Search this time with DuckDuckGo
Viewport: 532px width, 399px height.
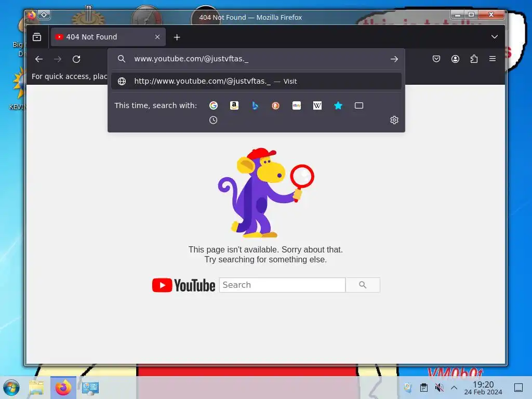275,105
